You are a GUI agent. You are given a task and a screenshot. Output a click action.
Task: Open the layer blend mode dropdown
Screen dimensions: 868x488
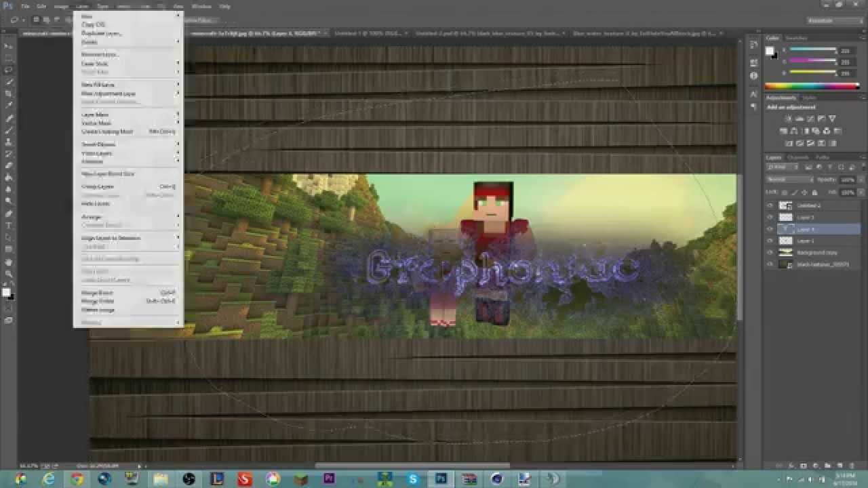click(789, 180)
